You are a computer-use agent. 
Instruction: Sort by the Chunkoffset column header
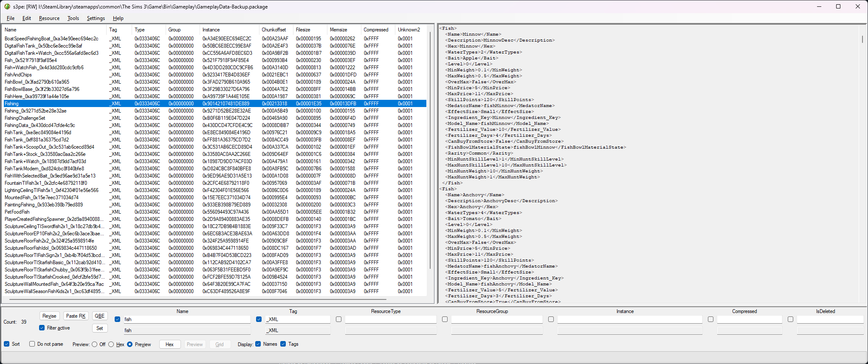(276, 30)
